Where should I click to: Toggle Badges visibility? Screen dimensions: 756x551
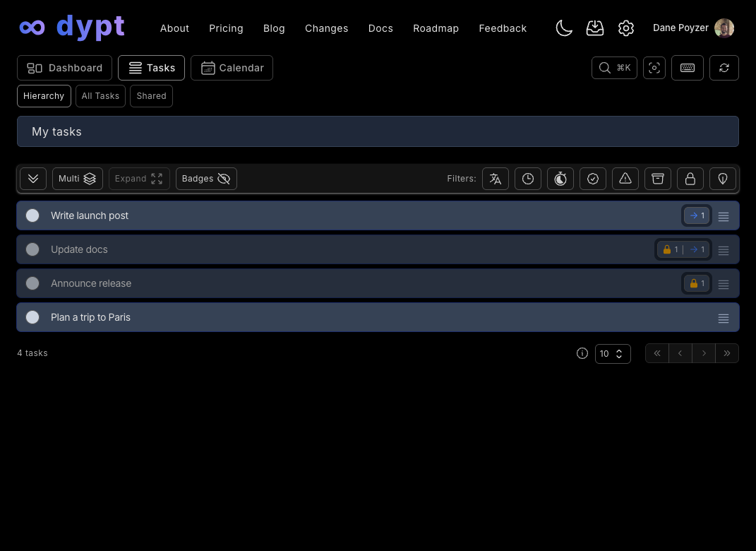click(206, 179)
